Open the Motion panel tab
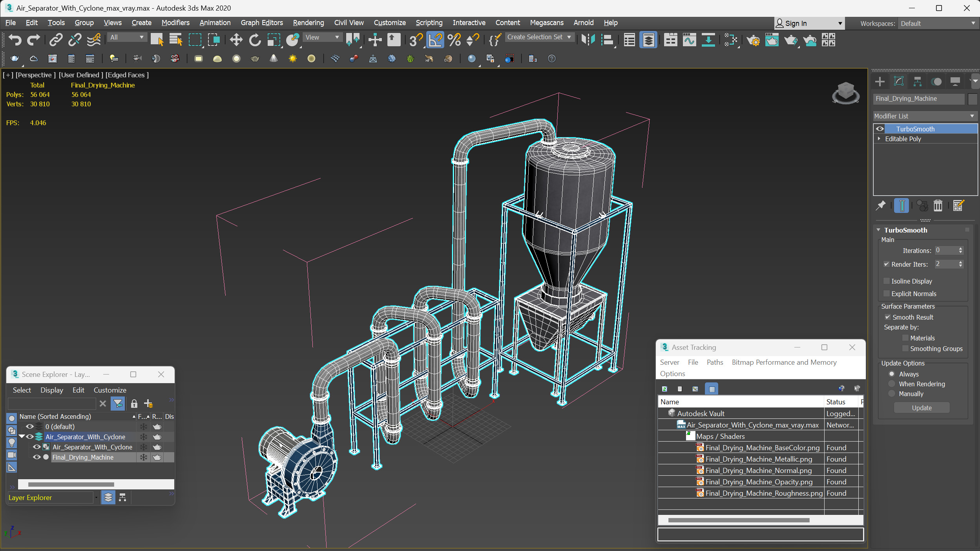Image resolution: width=980 pixels, height=551 pixels. 936,82
